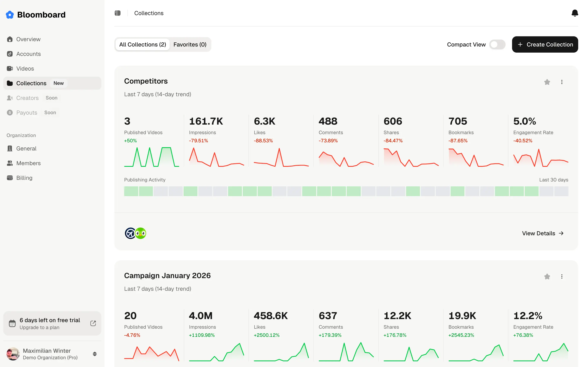
Task: Switch to the Favorites tab
Action: tap(190, 44)
